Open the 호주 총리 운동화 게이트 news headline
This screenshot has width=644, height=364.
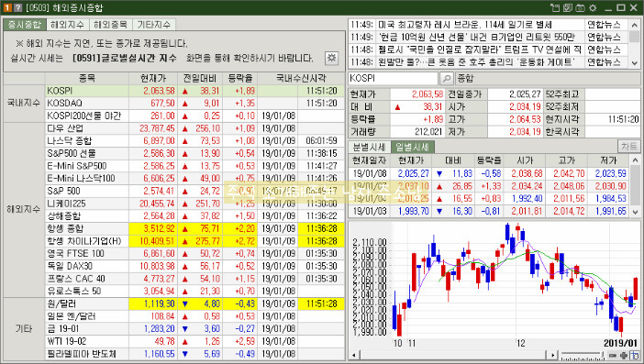[475, 62]
